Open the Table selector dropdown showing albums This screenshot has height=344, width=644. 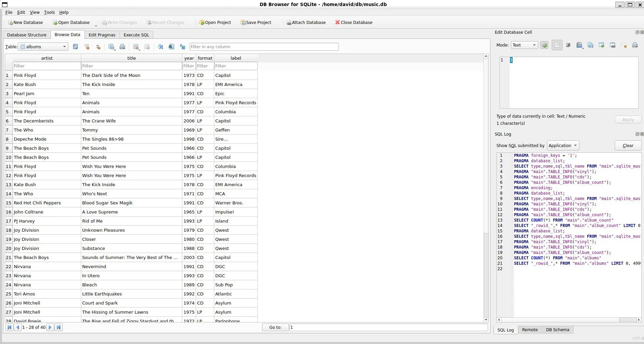coord(43,47)
